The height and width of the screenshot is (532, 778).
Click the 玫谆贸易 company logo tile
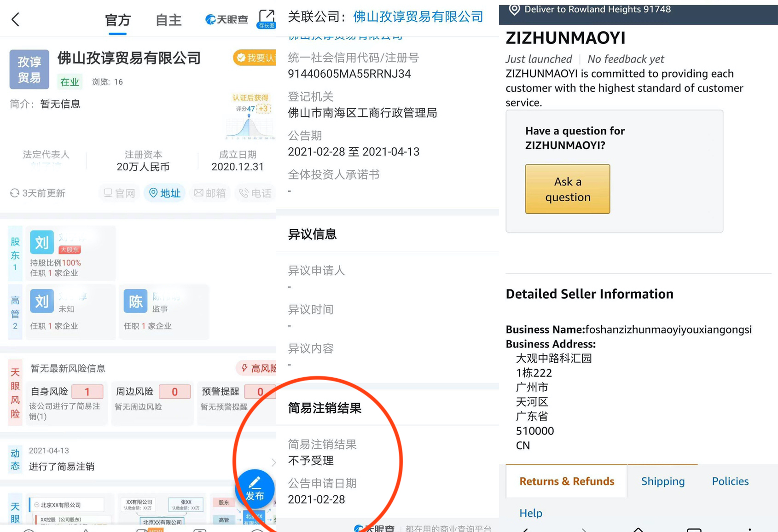[29, 69]
